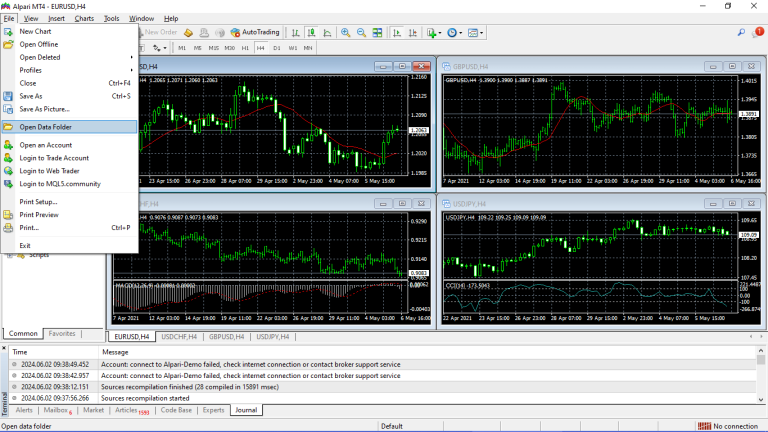768x432 pixels.
Task: Choose Login to Trade Account
Action: (x=70, y=158)
